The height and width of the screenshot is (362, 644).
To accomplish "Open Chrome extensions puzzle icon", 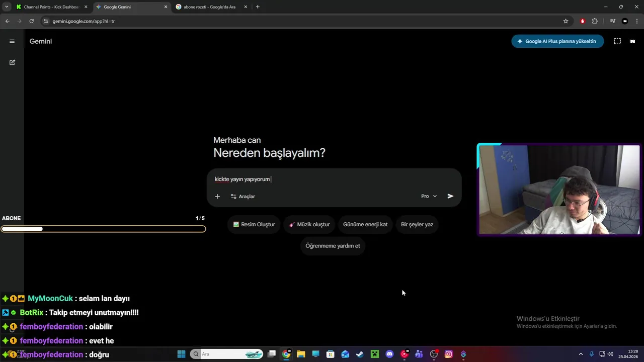I will (595, 21).
